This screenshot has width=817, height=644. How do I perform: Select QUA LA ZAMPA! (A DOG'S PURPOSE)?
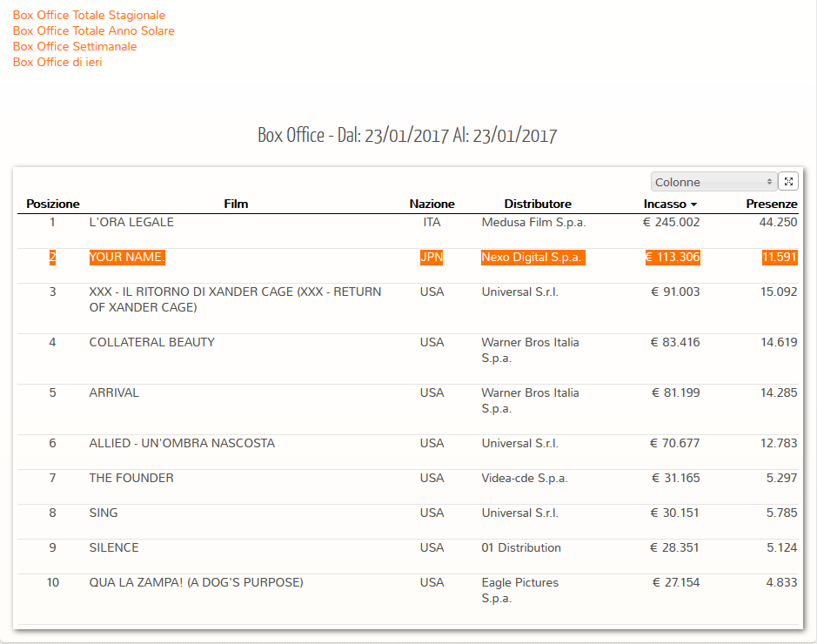pyautogui.click(x=196, y=582)
